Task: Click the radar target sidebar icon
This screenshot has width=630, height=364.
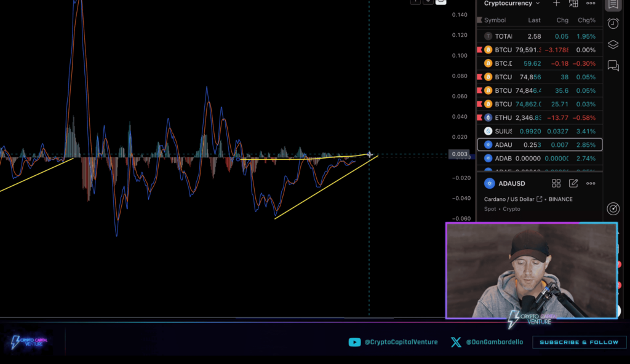Action: click(613, 208)
